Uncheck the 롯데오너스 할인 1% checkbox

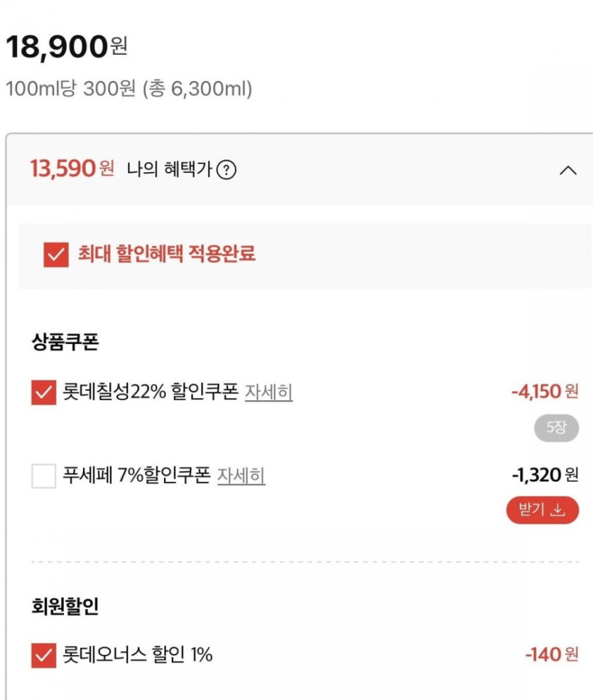(43, 655)
